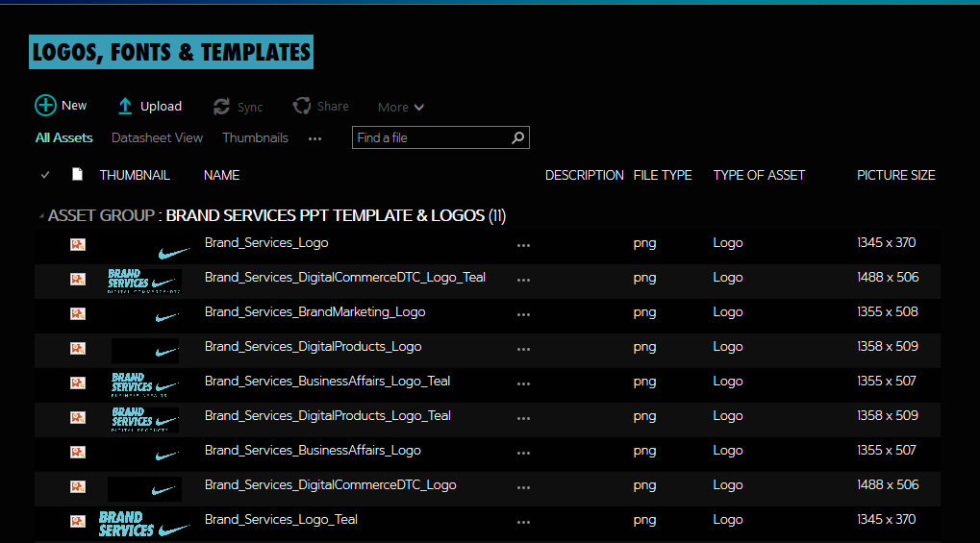The height and width of the screenshot is (543, 980).
Task: Open Brand_Services_BusinessAffairs_Logo link
Action: [x=313, y=450]
